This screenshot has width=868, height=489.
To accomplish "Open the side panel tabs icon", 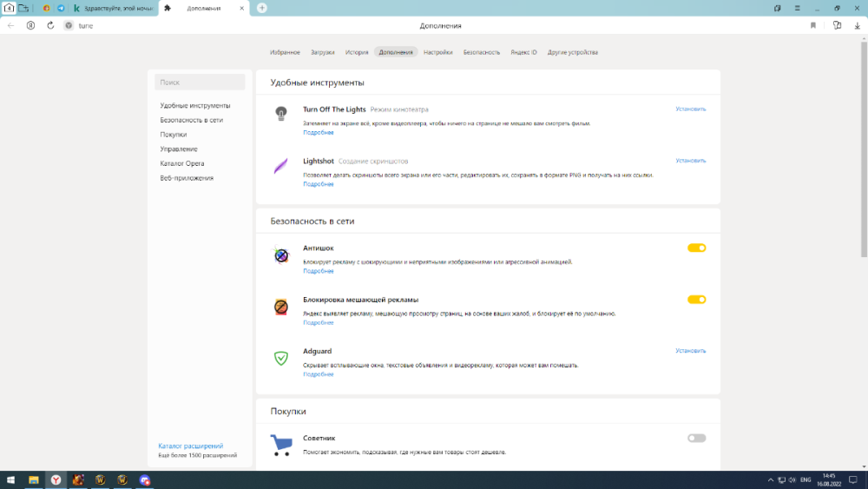I will tap(777, 9).
